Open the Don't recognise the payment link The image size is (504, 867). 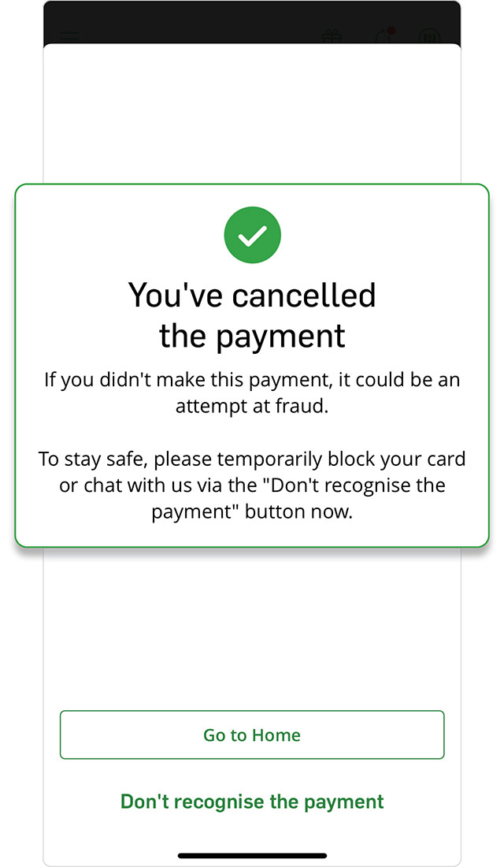(x=252, y=802)
